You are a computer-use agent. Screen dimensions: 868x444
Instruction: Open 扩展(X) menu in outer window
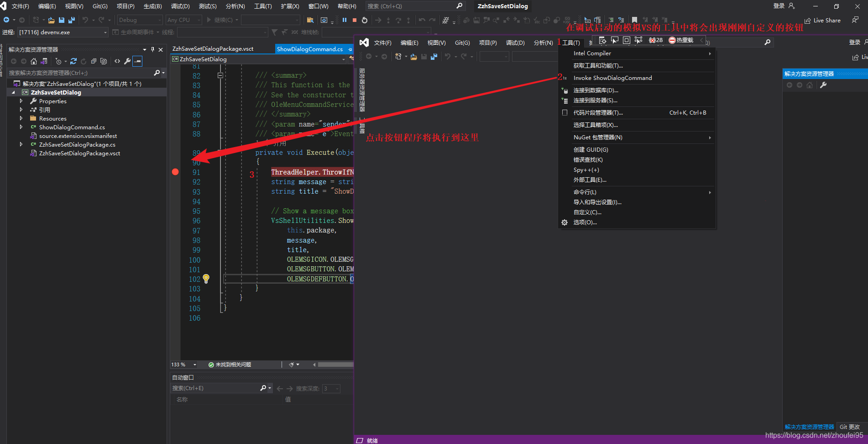coord(290,6)
